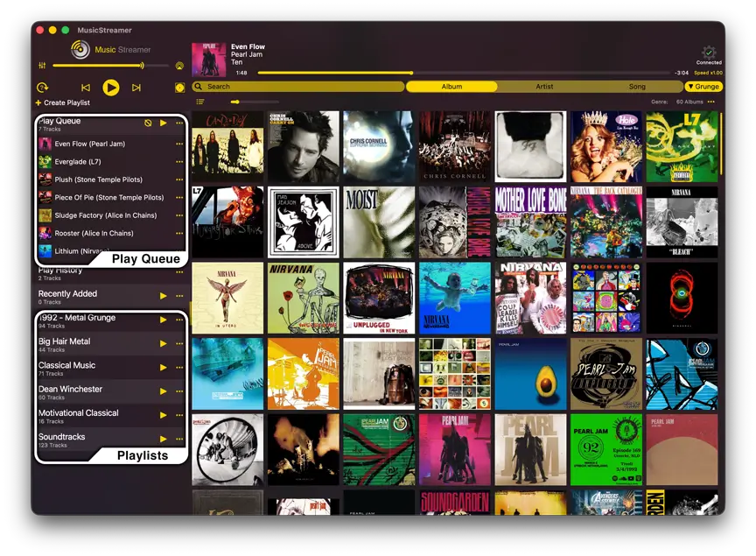756x556 pixels.
Task: Click the list view icon below the search bar
Action: [x=199, y=102]
